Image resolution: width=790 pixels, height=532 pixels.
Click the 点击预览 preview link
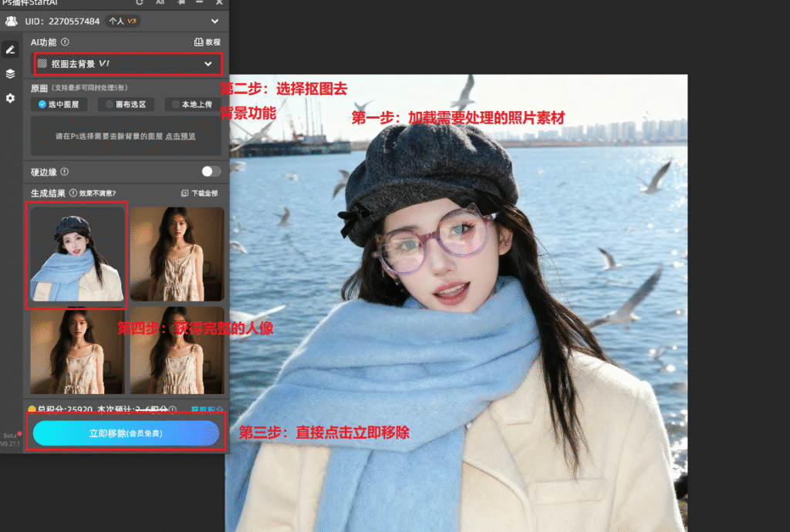(181, 136)
